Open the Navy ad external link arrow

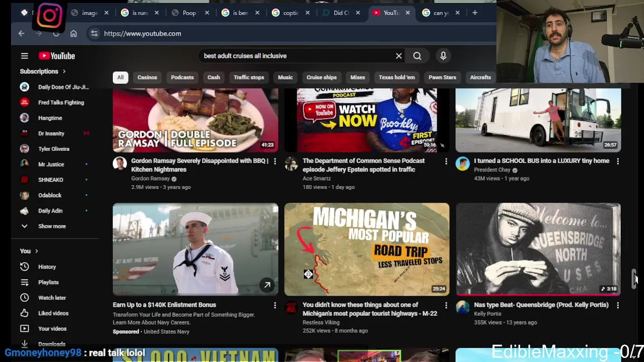[267, 285]
